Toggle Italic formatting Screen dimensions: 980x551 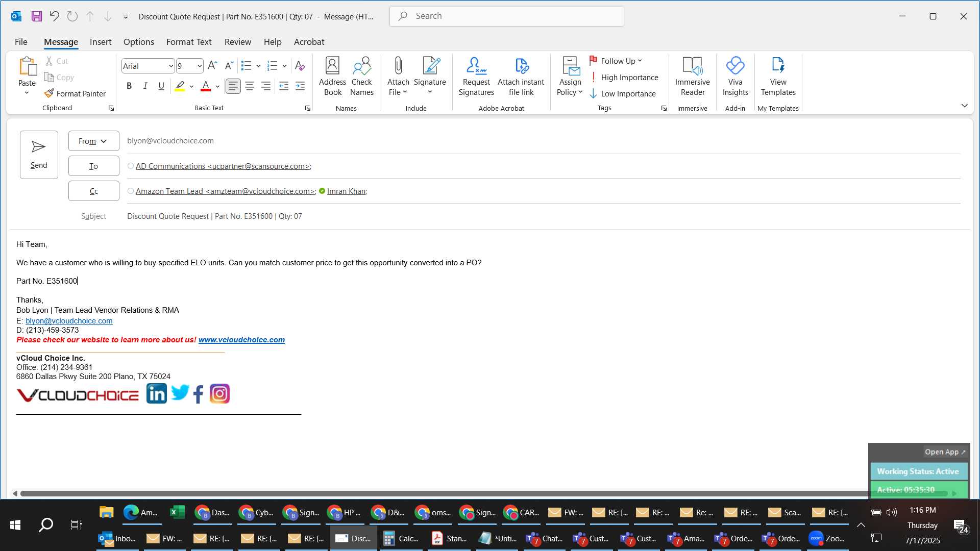click(x=145, y=86)
